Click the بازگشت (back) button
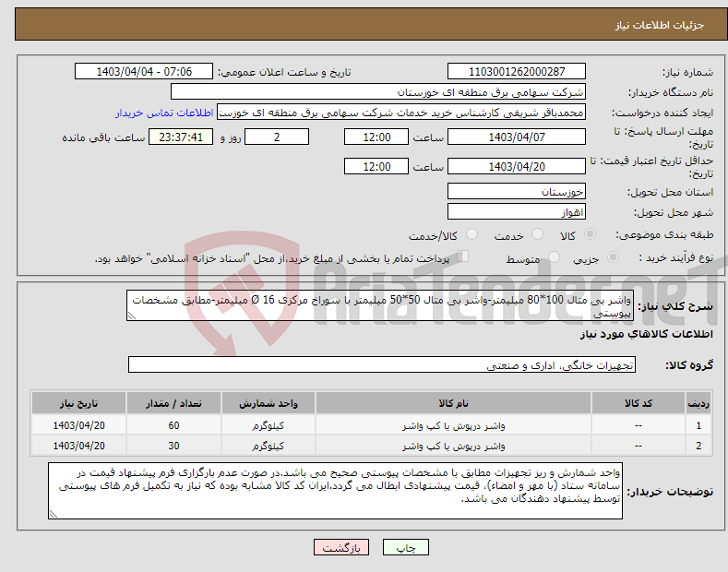The image size is (728, 572). tap(341, 547)
